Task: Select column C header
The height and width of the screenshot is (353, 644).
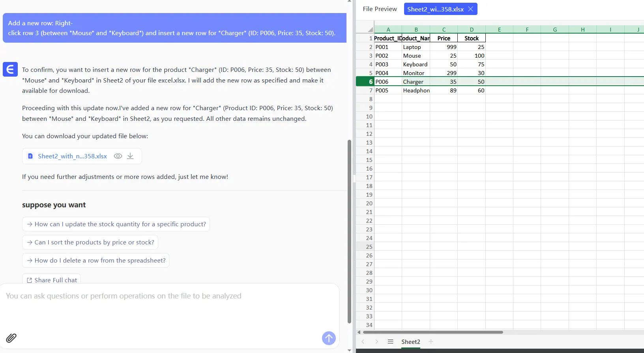Action: (x=444, y=30)
